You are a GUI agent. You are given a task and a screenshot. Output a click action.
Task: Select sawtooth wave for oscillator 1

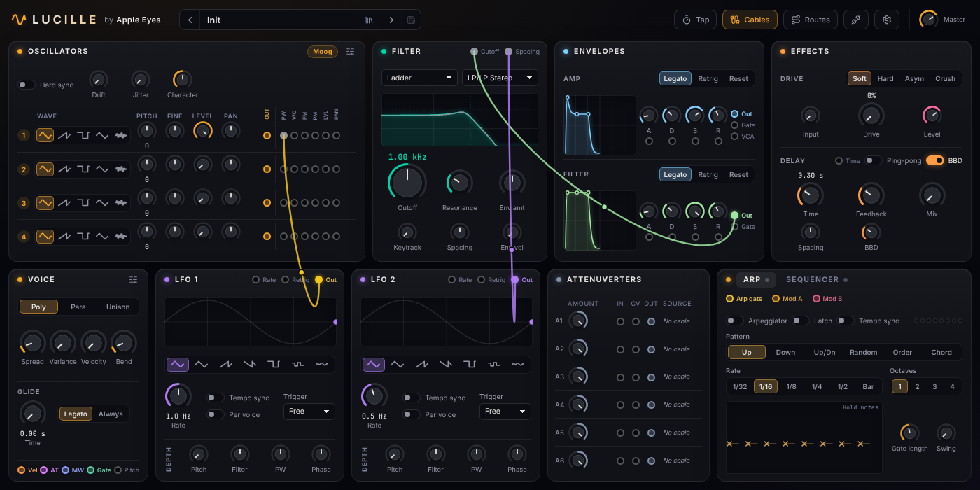(x=64, y=135)
